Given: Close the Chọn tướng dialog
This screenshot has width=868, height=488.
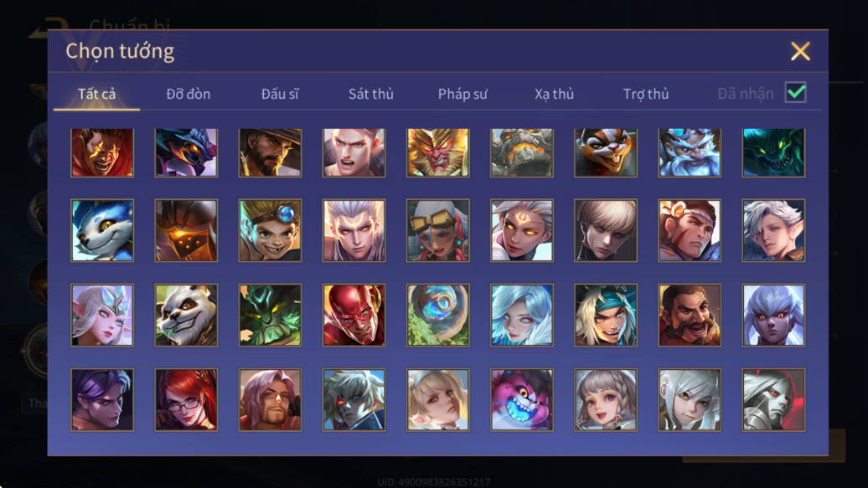Looking at the screenshot, I should [x=800, y=51].
